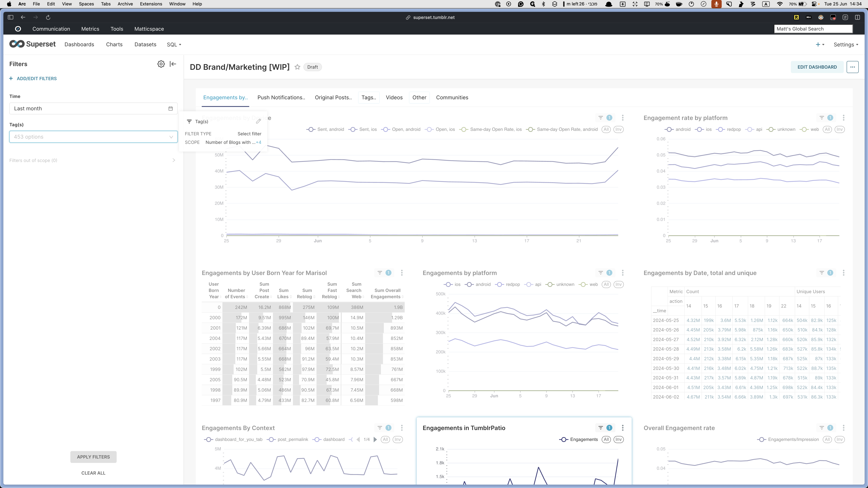Open the Last month Time range selector
The height and width of the screenshot is (488, 868).
tap(93, 108)
